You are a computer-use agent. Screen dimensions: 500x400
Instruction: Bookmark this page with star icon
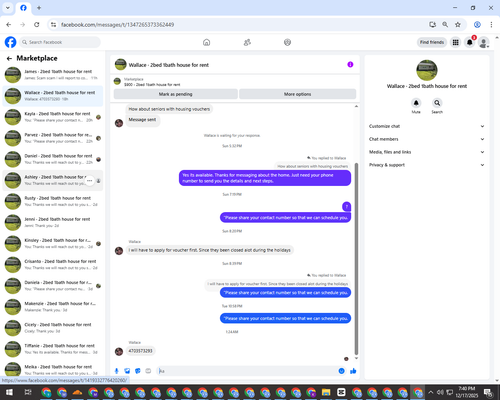point(458,24)
